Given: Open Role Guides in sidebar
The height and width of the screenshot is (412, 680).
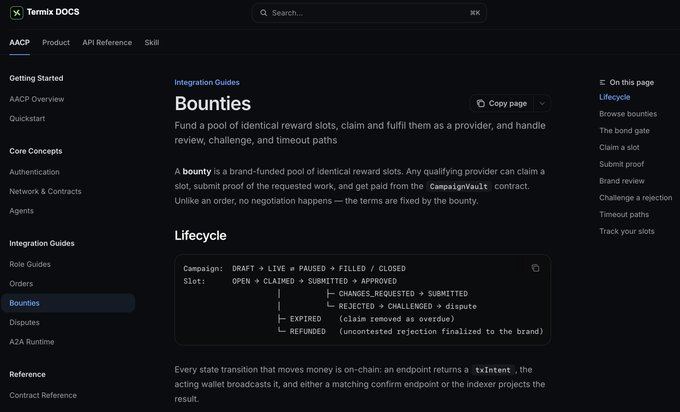Looking at the screenshot, I should (x=30, y=264).
